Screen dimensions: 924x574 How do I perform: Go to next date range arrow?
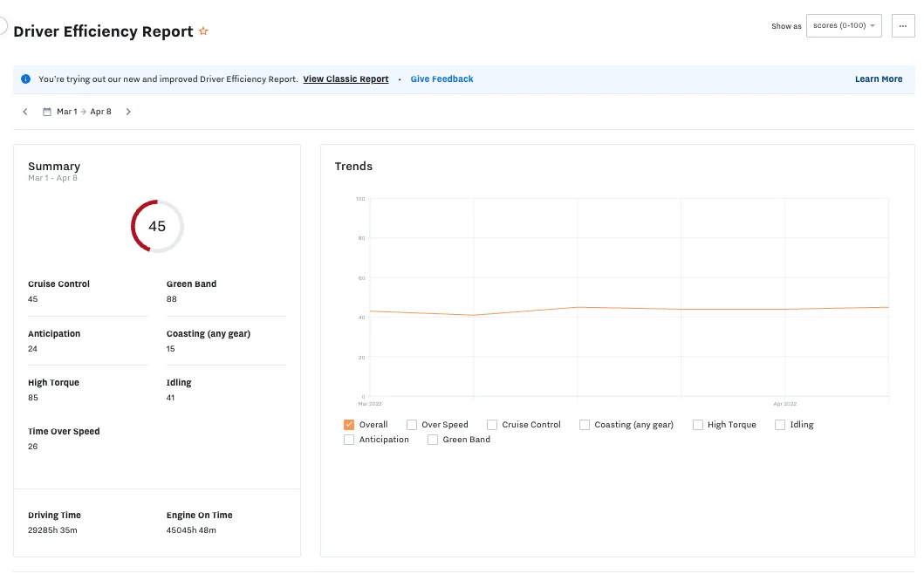coord(128,112)
